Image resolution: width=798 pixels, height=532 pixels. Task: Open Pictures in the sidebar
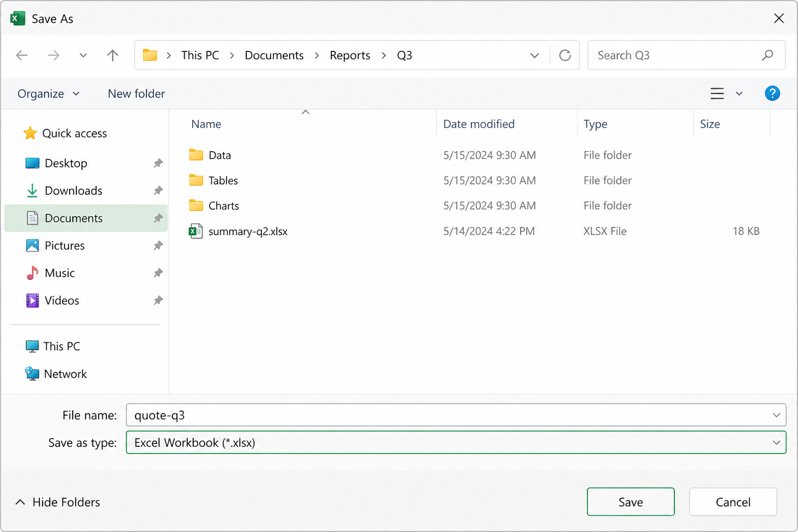click(86, 246)
